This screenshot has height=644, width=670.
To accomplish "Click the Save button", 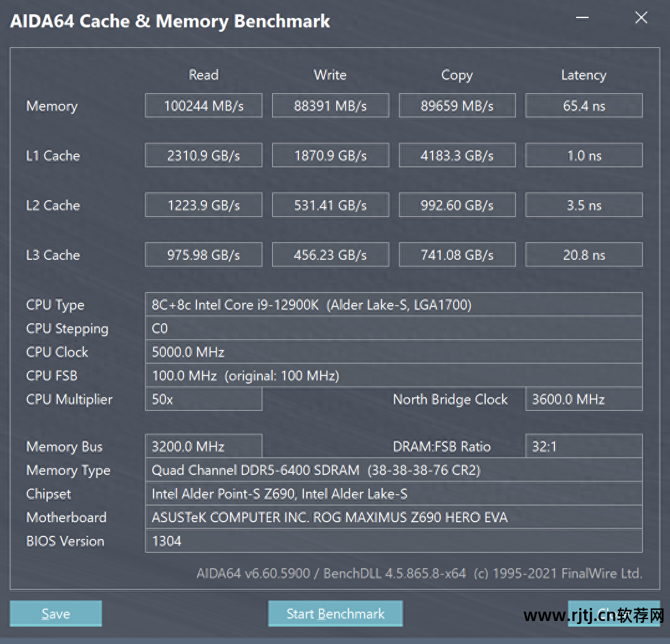I will [x=55, y=614].
